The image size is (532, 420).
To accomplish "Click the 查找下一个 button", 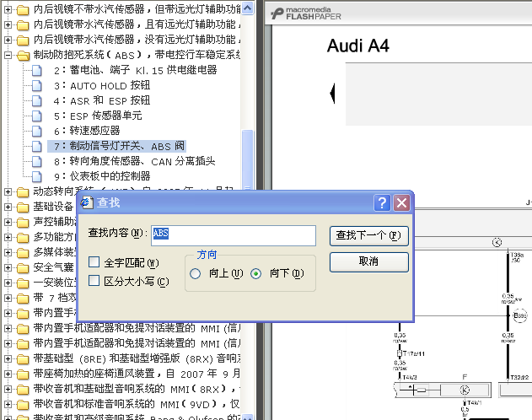I will (368, 236).
